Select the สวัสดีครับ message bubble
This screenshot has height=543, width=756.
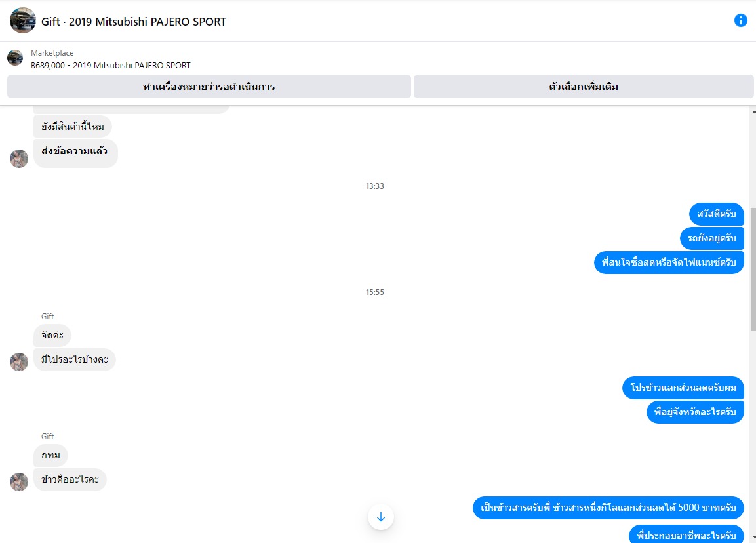point(717,214)
